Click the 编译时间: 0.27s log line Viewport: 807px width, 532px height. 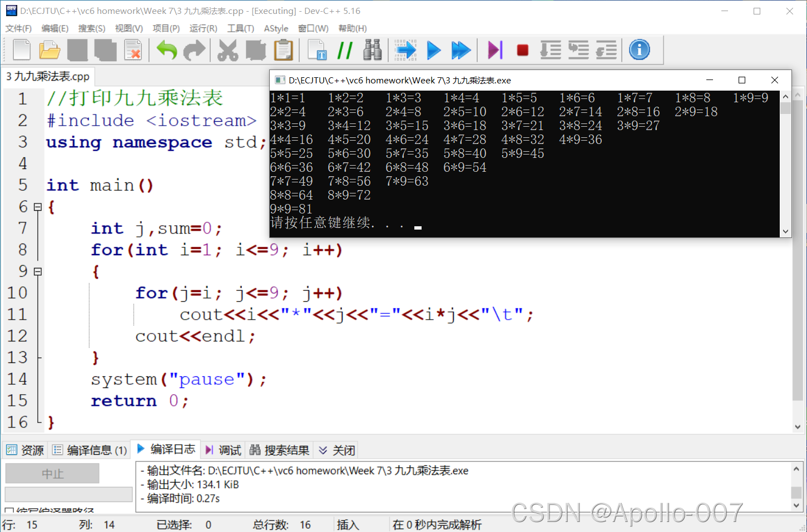coord(180,499)
